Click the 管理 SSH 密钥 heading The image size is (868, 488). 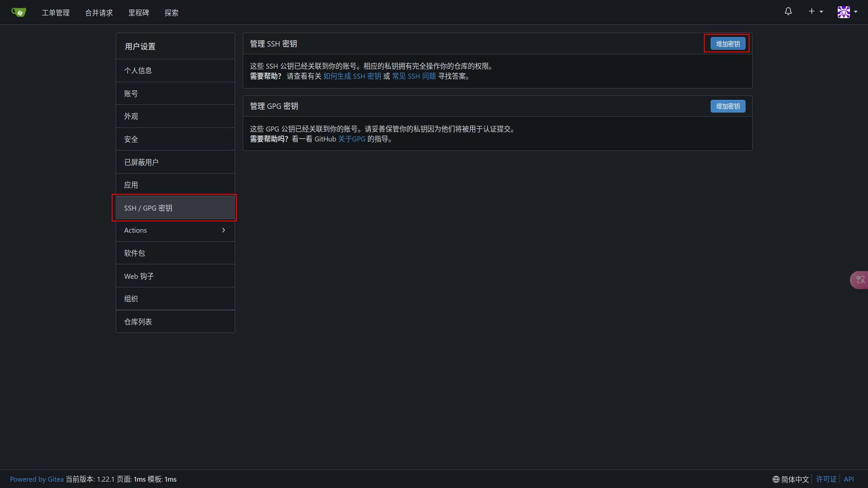tap(274, 44)
